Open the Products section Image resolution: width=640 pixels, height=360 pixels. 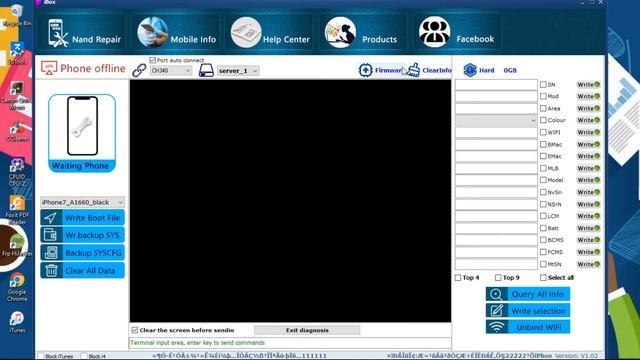[363, 33]
